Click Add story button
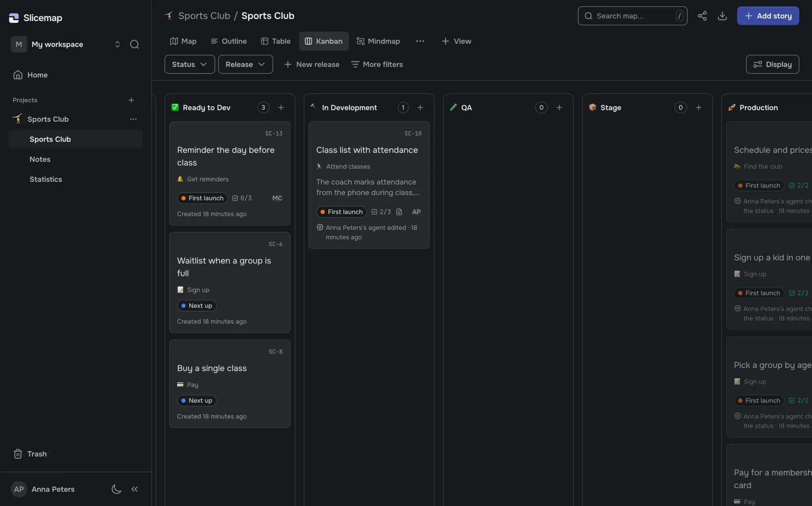 (768, 16)
